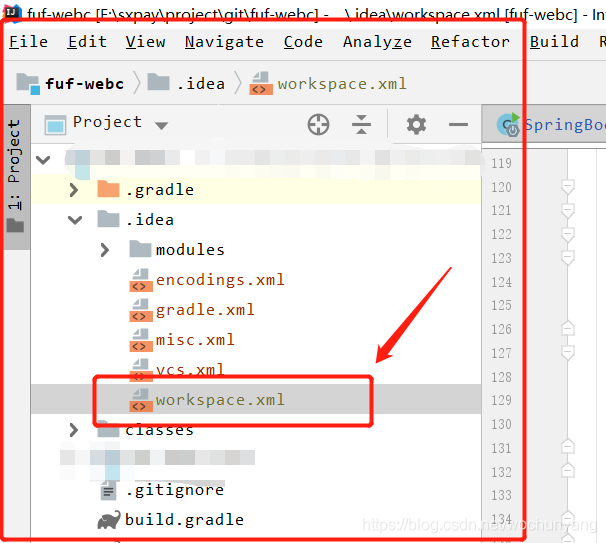This screenshot has width=606, height=543.
Task: Open the View menu
Action: [x=145, y=41]
